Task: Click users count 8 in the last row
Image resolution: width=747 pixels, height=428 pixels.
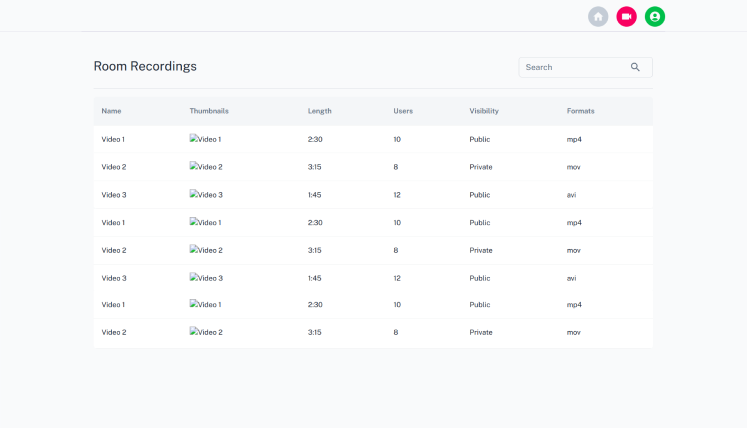Action: click(395, 332)
